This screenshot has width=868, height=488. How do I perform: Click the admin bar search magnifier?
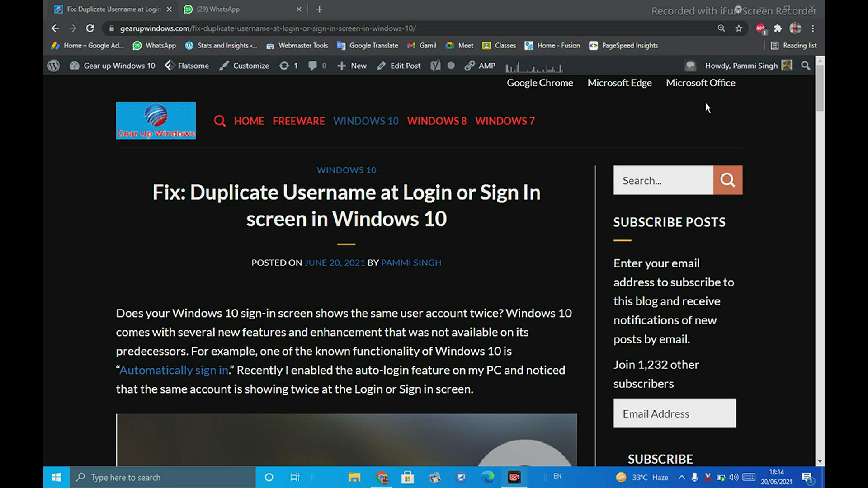point(806,66)
